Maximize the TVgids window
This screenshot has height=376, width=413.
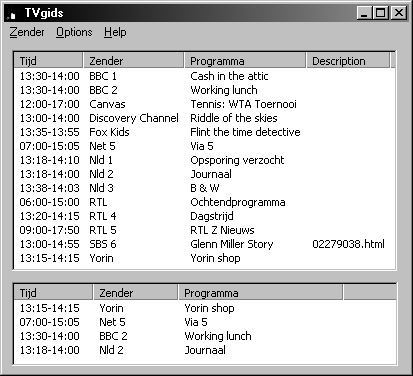pos(381,13)
